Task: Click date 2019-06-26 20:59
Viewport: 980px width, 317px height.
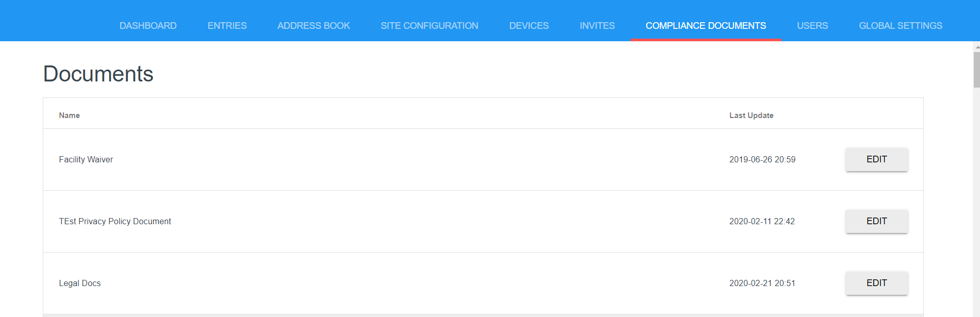Action: tap(762, 160)
